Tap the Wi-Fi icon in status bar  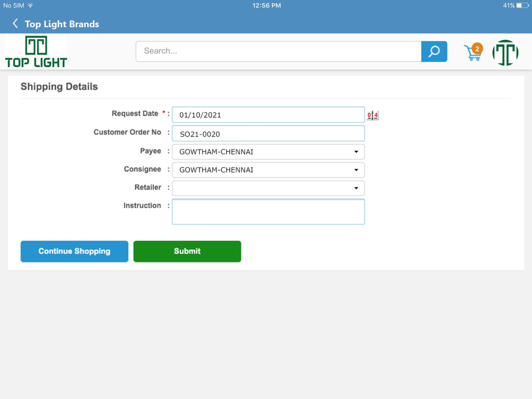(x=30, y=5)
